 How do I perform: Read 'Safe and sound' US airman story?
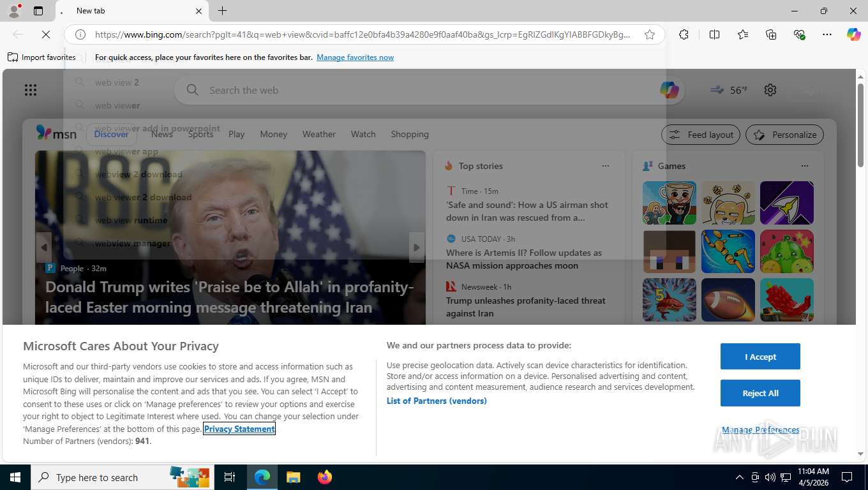pos(527,211)
